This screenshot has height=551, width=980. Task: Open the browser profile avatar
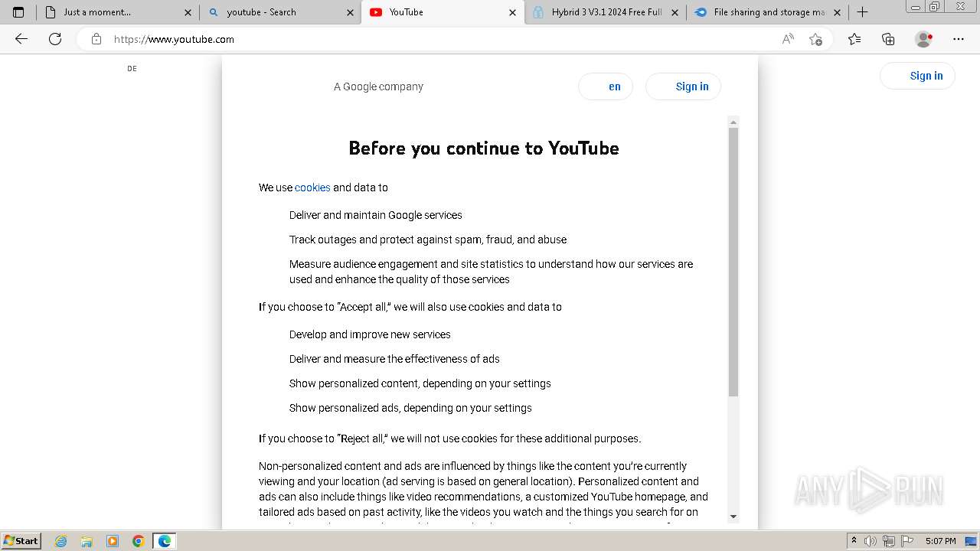tap(924, 39)
